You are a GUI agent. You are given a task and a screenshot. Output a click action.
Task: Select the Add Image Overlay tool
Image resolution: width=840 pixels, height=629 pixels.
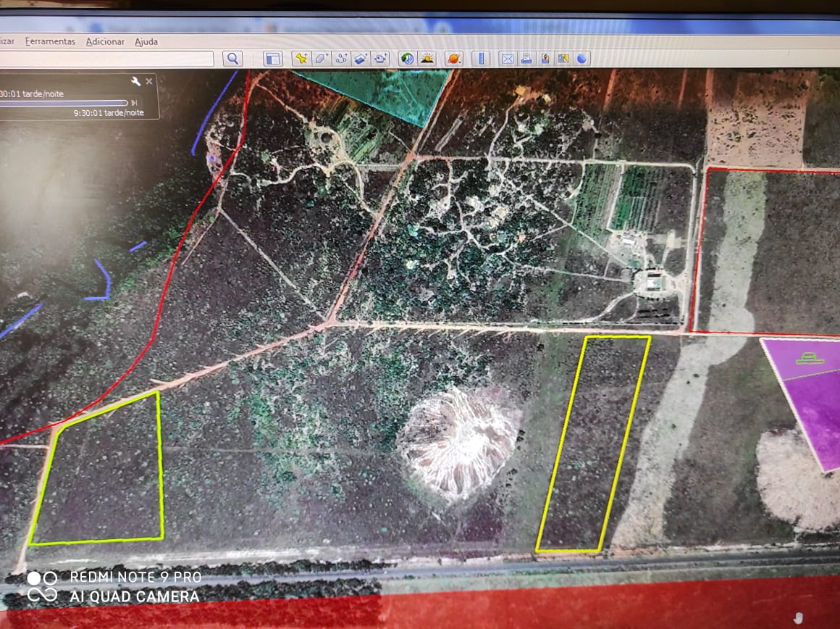click(x=360, y=59)
